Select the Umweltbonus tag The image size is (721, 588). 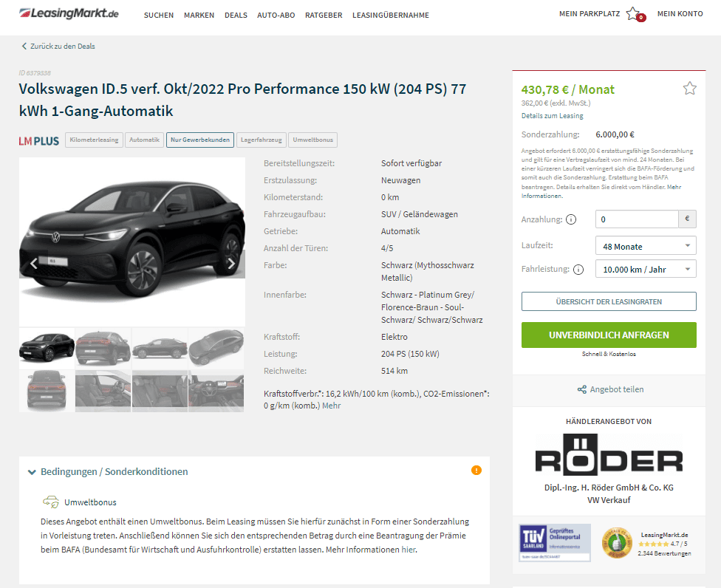tap(312, 140)
